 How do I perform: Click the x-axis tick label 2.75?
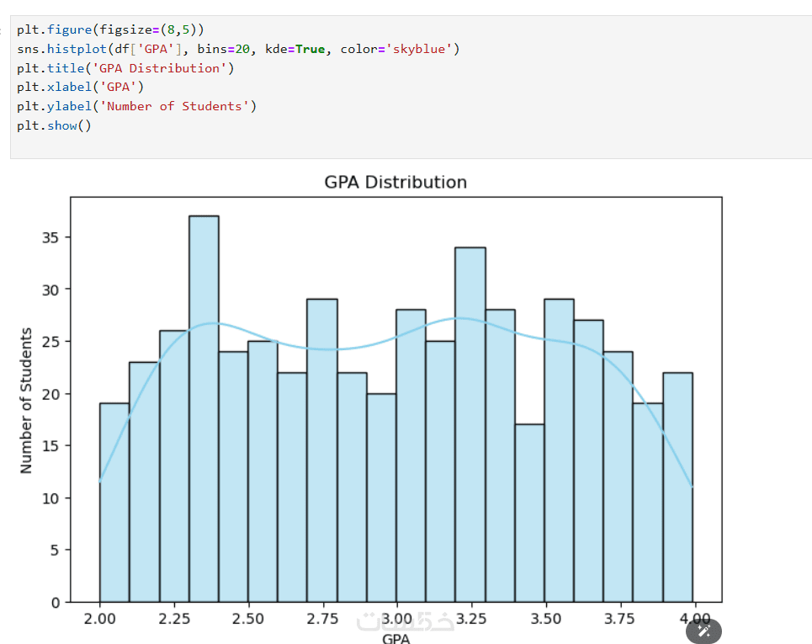pyautogui.click(x=322, y=619)
